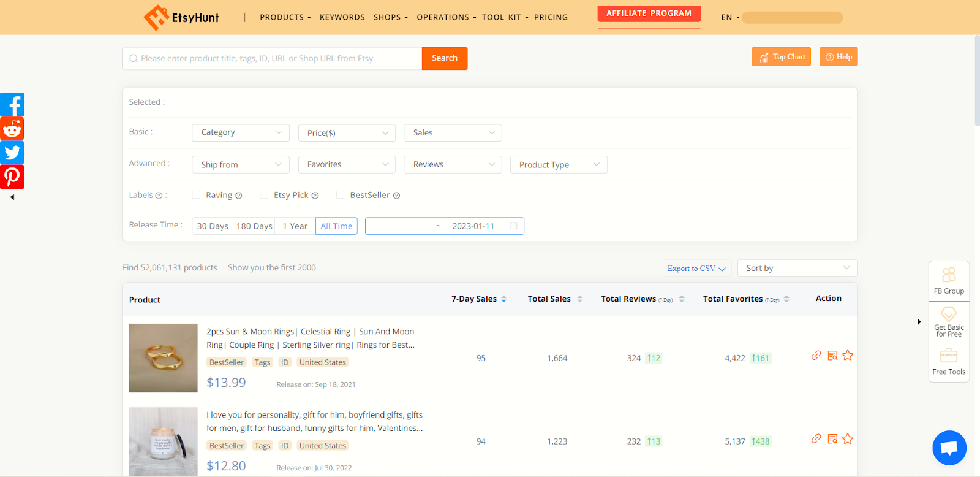The image size is (980, 477).
Task: Open link icon for Sun & Moon Rings
Action: click(816, 356)
